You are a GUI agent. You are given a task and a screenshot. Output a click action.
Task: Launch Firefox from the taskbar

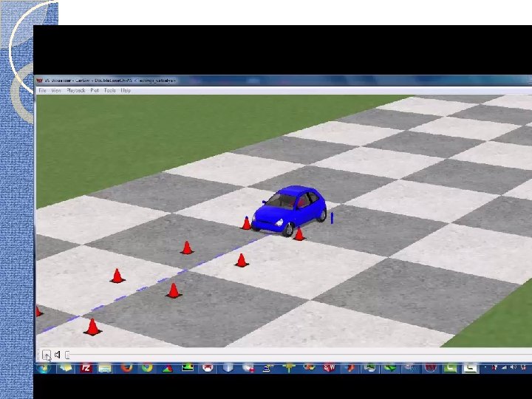pyautogui.click(x=126, y=368)
